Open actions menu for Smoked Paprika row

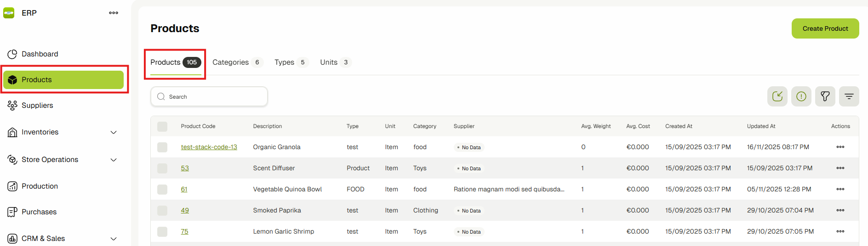[840, 210]
